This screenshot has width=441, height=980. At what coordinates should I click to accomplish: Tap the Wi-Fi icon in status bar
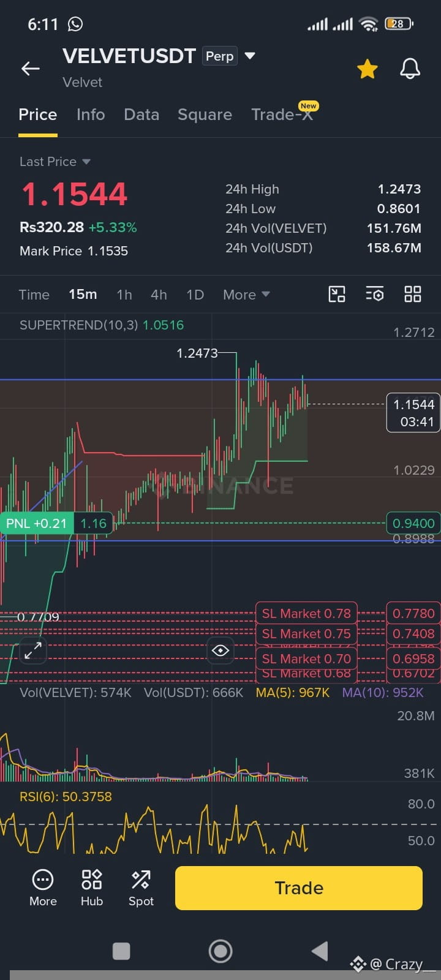(369, 24)
